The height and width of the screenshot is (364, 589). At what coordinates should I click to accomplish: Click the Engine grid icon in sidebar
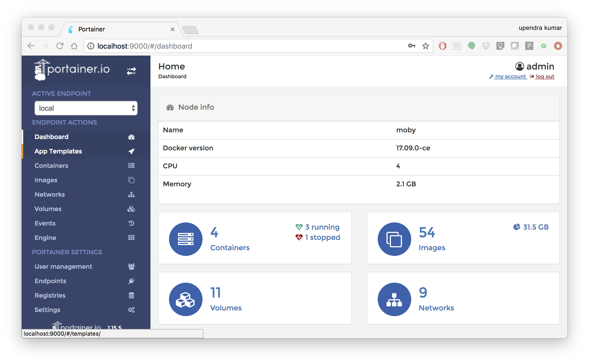pos(131,238)
